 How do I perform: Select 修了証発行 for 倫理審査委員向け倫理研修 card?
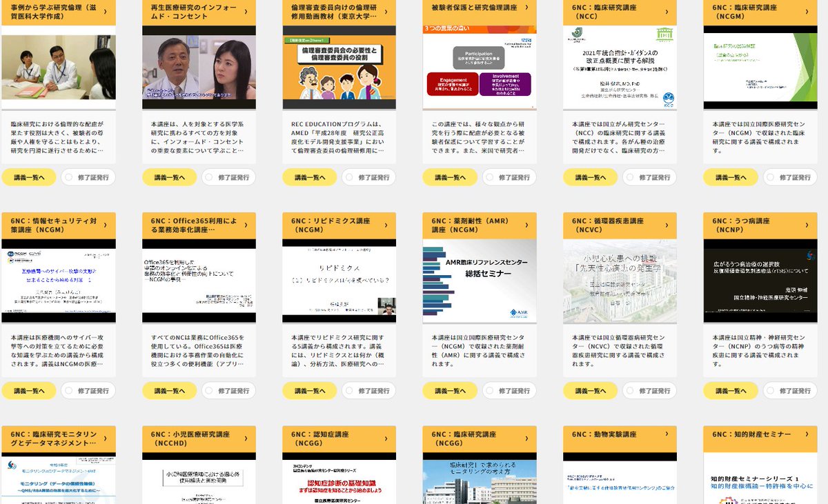click(368, 177)
